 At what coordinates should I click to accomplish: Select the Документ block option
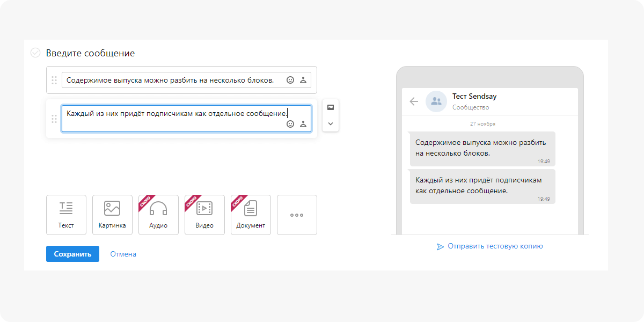pos(251,215)
